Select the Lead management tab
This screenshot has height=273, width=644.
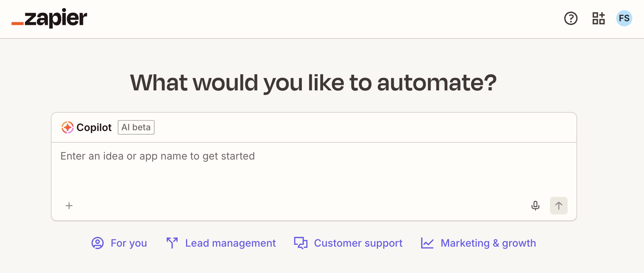(230, 243)
